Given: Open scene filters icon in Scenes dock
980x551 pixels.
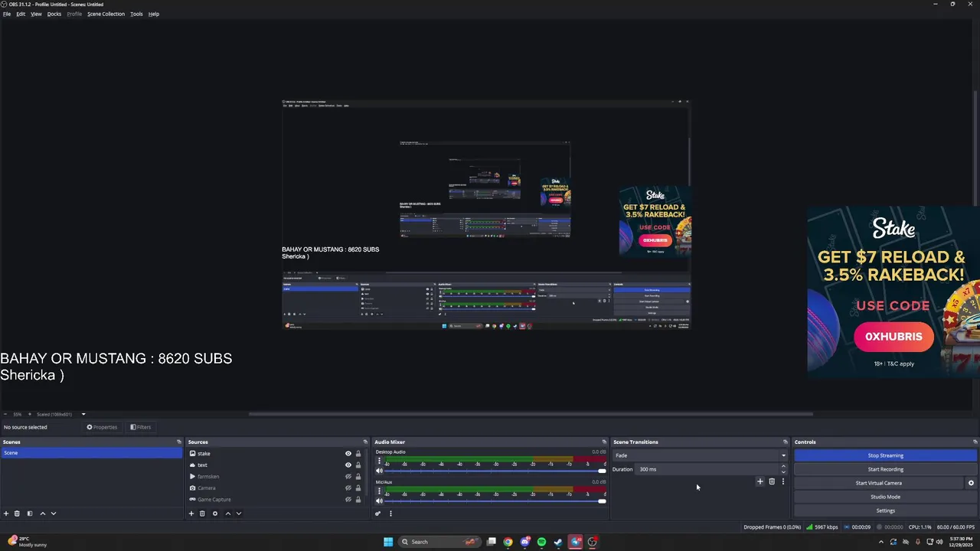Looking at the screenshot, I should pyautogui.click(x=30, y=514).
